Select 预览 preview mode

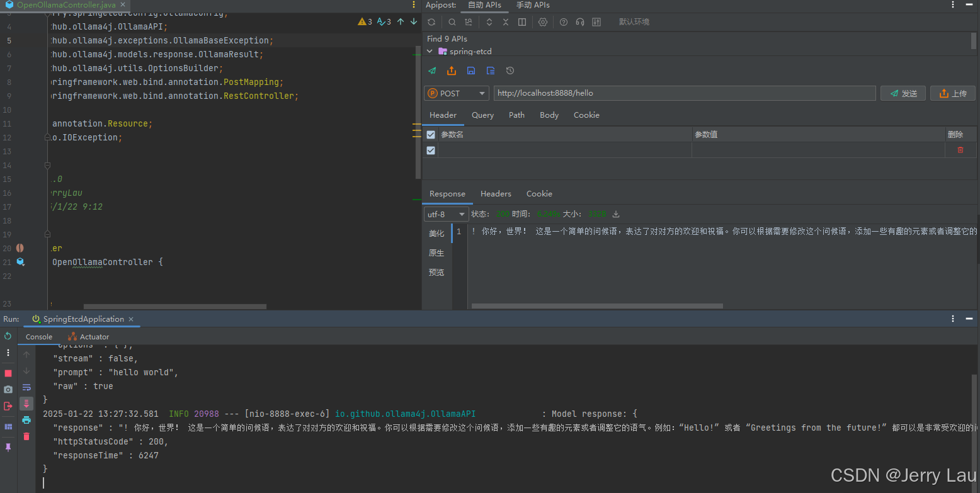pos(436,273)
